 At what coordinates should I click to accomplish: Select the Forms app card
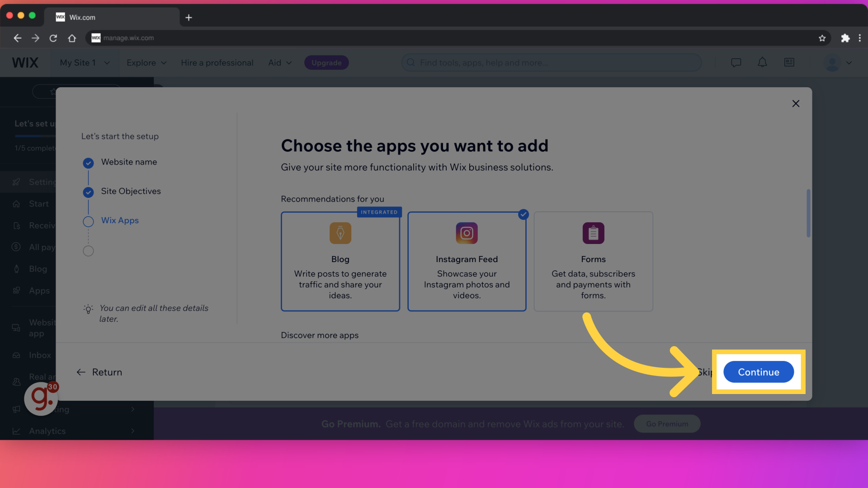(x=593, y=261)
